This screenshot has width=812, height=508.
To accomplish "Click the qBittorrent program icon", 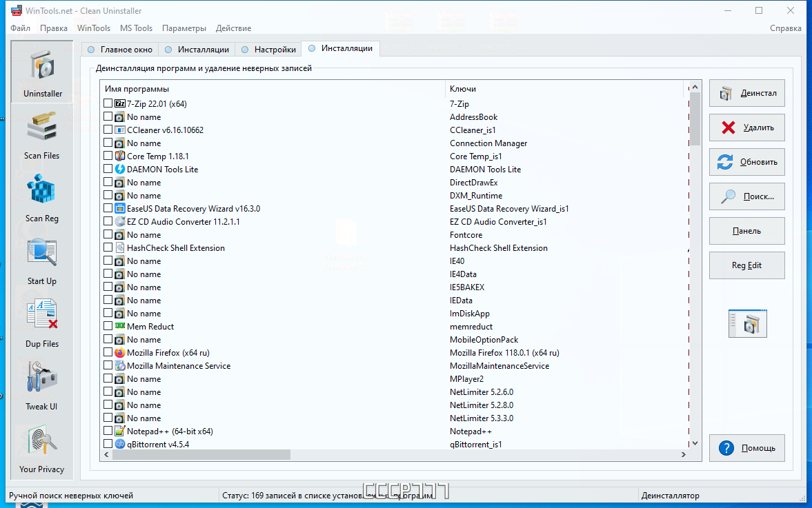I will point(119,444).
